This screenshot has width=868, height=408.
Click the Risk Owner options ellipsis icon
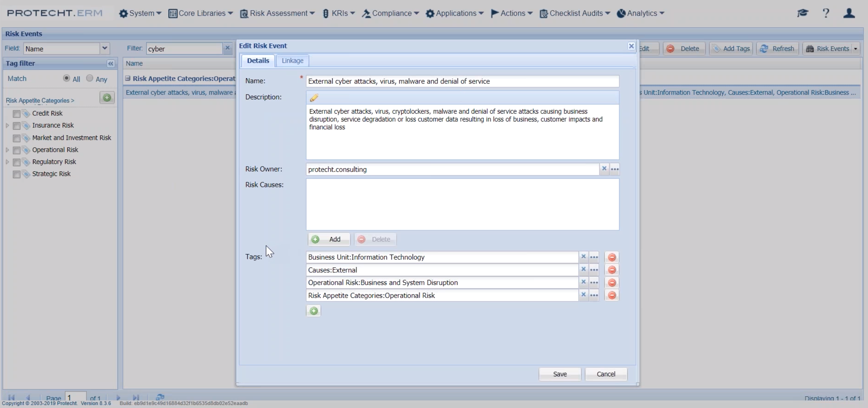pyautogui.click(x=615, y=169)
